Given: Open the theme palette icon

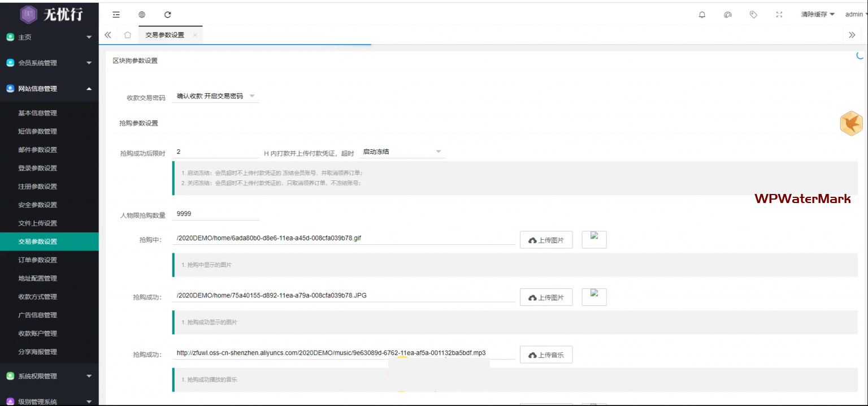Looking at the screenshot, I should 728,15.
